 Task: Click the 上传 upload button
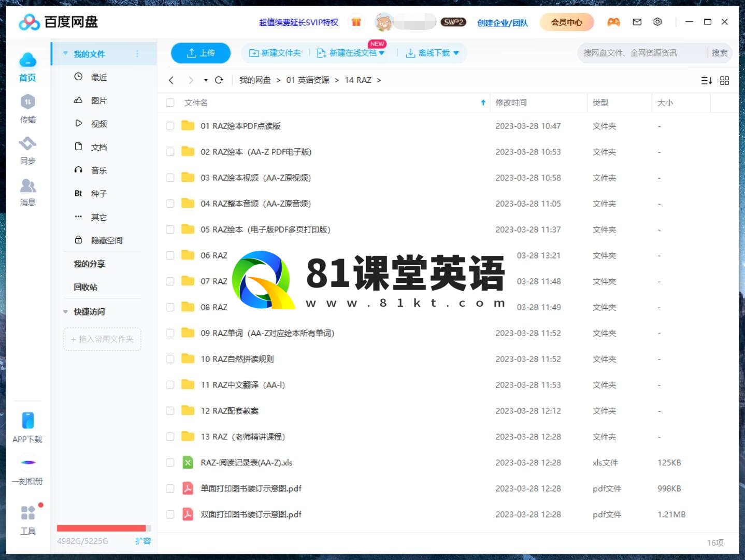(x=201, y=53)
